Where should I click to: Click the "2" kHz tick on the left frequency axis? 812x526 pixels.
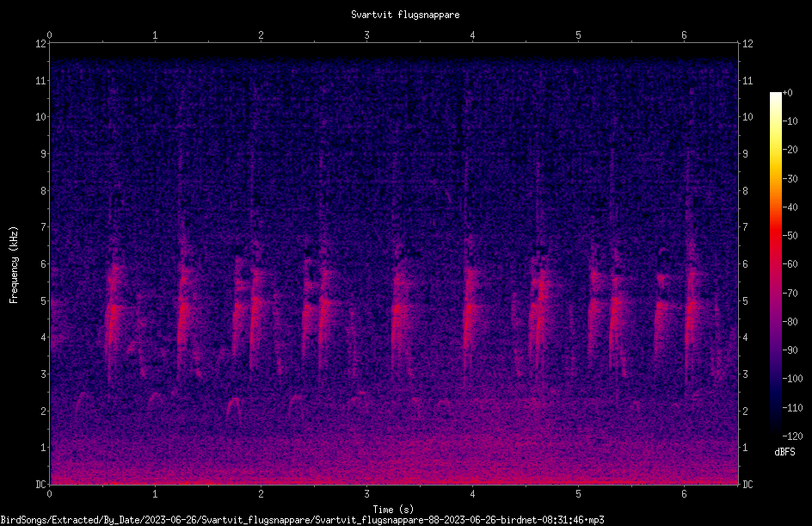coord(44,411)
